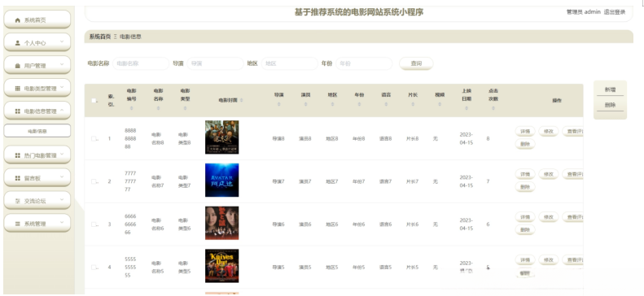Sort table by 上映日期 column arrows

pos(467,109)
